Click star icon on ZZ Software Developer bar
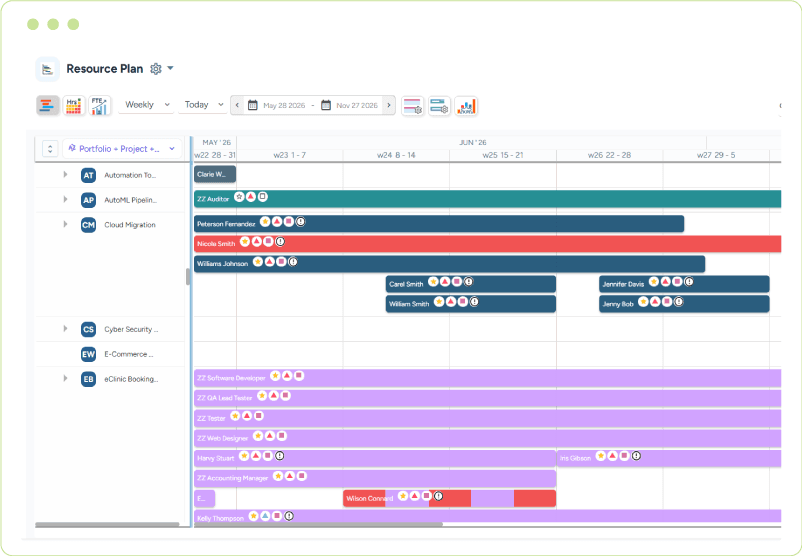This screenshot has width=802, height=556. [x=275, y=376]
